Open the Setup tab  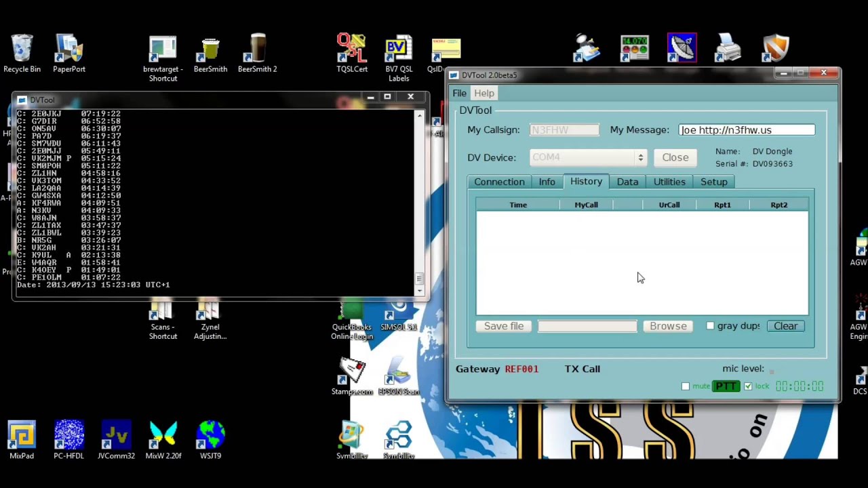(713, 182)
